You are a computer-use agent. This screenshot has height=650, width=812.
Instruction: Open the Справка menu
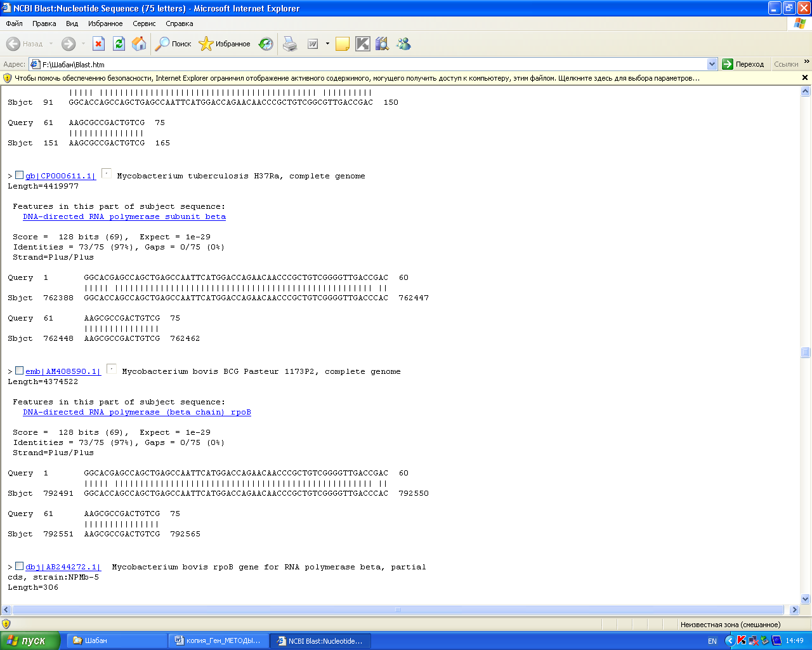pyautogui.click(x=180, y=23)
